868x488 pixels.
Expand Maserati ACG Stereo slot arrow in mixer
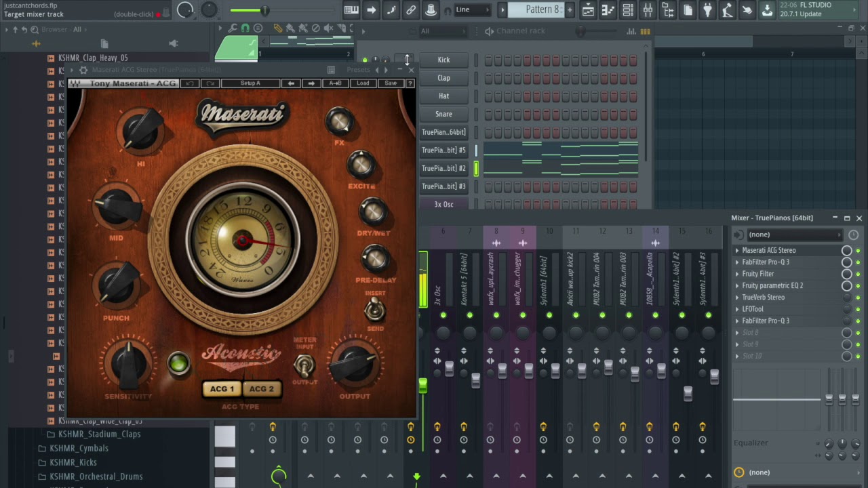tap(737, 250)
